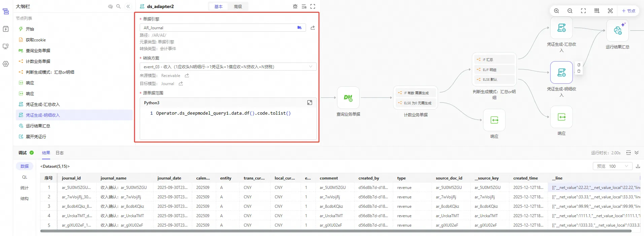Download the dataset result
The image size is (644, 236).
click(x=638, y=166)
